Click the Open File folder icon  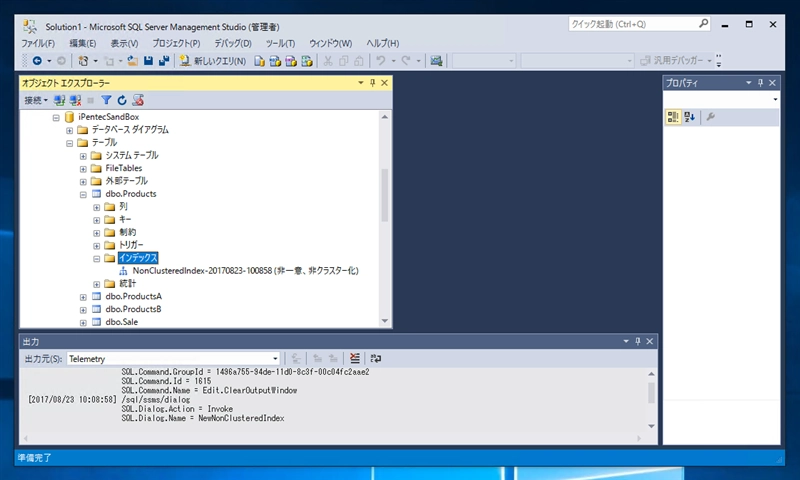click(133, 61)
